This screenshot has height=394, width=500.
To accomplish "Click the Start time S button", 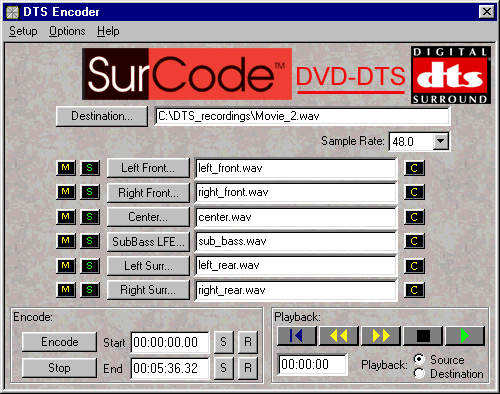I will click(x=223, y=342).
